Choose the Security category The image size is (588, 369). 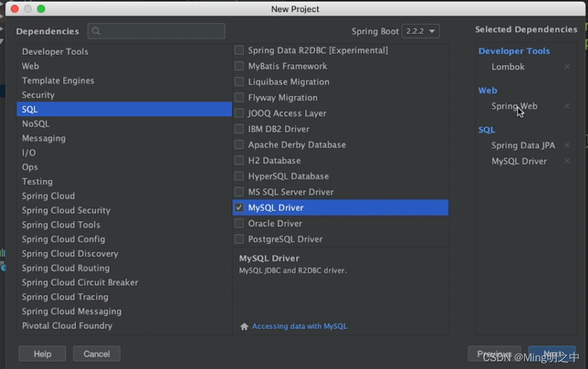tap(124, 95)
